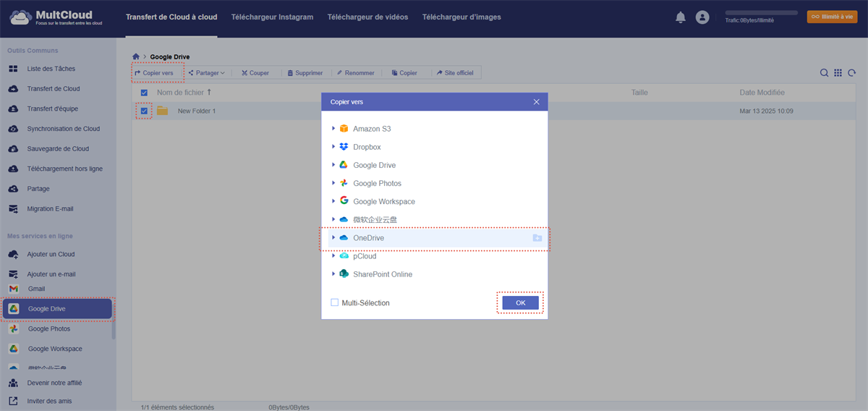
Task: Open the user account avatar icon
Action: (702, 17)
